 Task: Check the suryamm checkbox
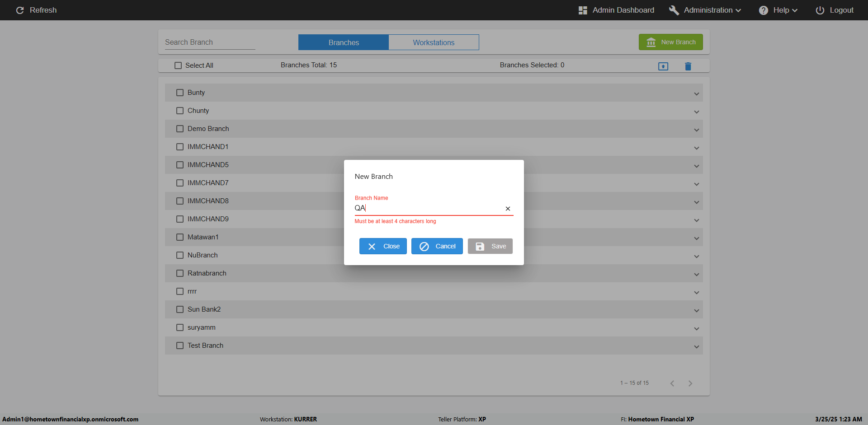180,327
